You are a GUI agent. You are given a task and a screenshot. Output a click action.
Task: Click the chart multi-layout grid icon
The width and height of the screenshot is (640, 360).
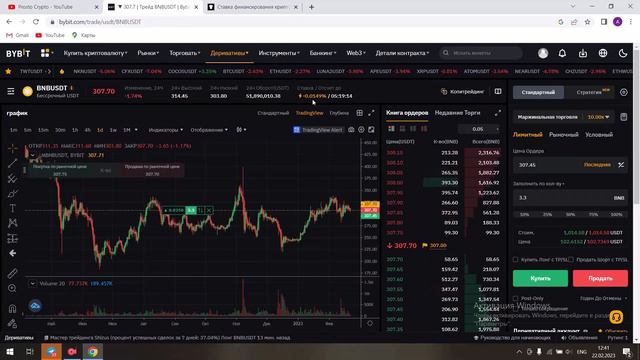pyautogui.click(x=360, y=113)
